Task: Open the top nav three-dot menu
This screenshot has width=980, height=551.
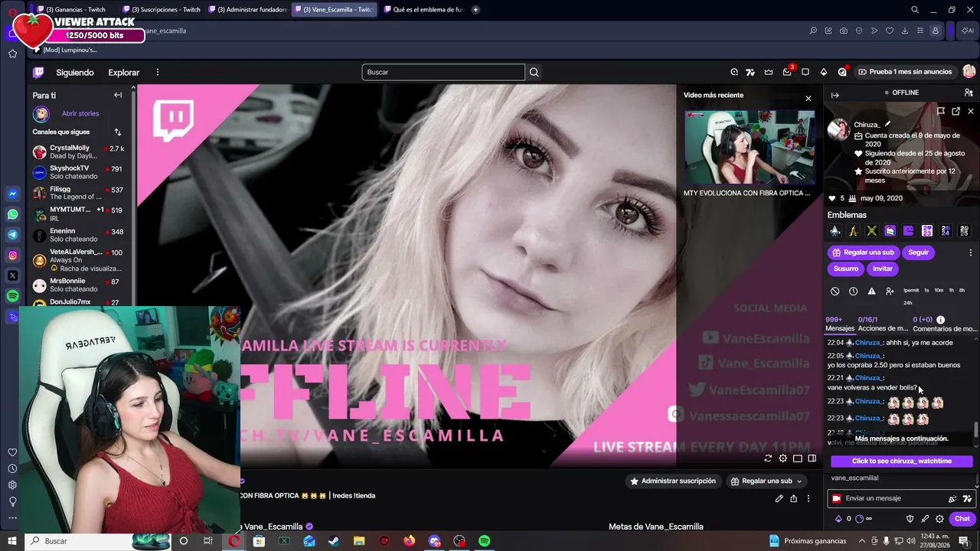Action: click(x=158, y=73)
